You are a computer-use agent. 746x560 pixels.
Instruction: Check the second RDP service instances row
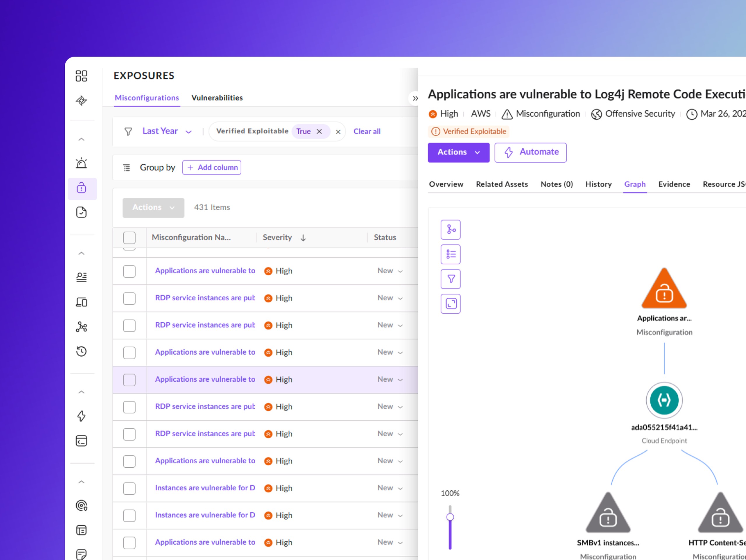[129, 325]
